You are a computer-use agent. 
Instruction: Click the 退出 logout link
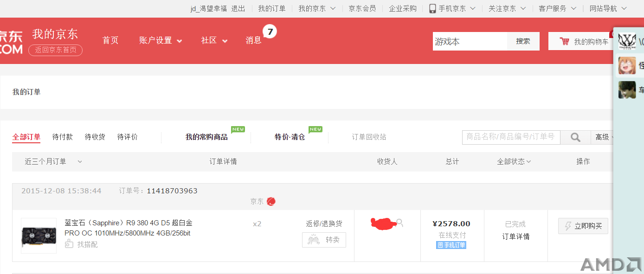(x=238, y=8)
